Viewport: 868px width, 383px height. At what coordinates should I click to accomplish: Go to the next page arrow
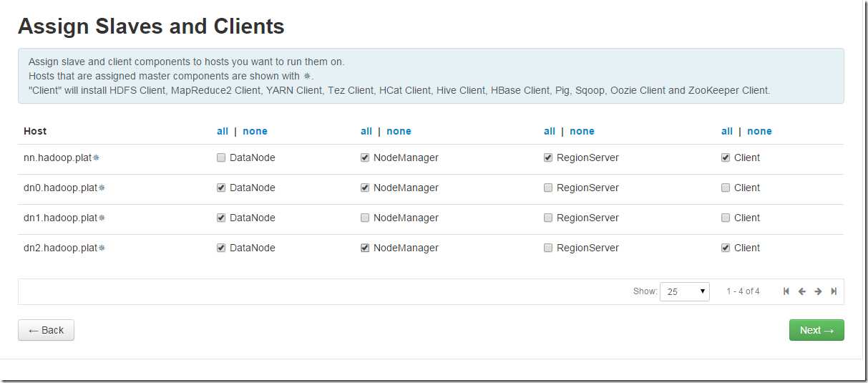pos(818,291)
